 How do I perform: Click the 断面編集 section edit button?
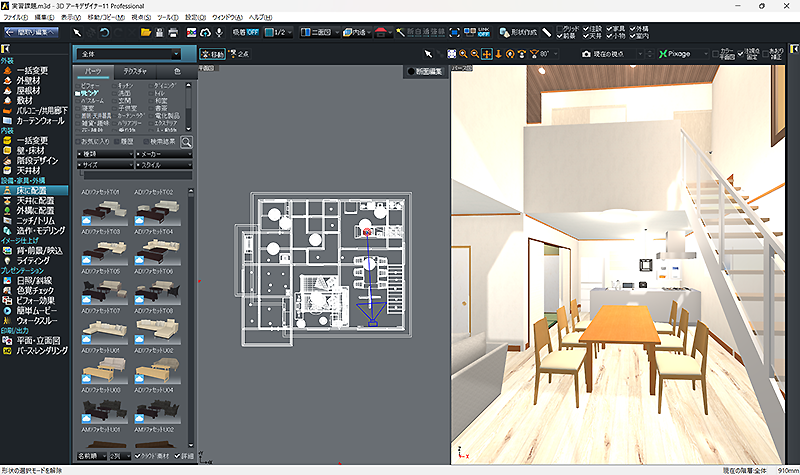click(x=427, y=71)
